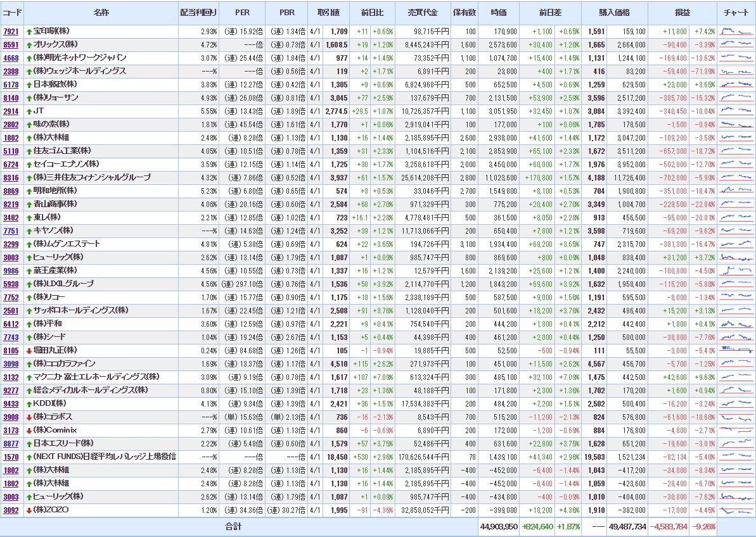Open stock code link 8591 for オリックス
This screenshot has height=537, width=756.
(x=11, y=44)
